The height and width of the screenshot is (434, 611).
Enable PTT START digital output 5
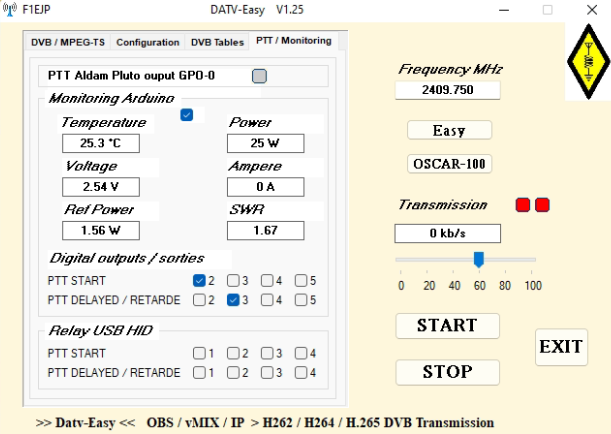[302, 281]
